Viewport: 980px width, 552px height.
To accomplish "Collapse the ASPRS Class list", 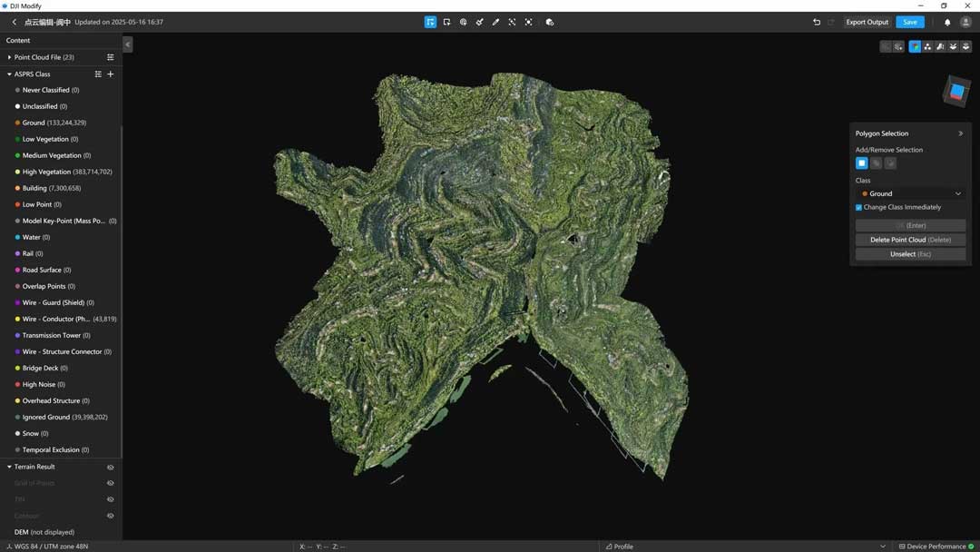I will coord(8,74).
